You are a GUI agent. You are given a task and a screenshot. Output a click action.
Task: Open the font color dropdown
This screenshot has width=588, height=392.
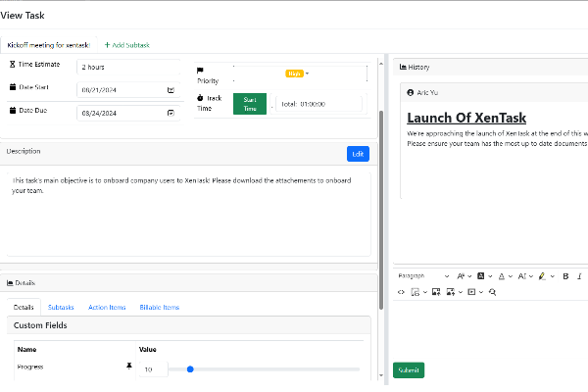pos(505,276)
